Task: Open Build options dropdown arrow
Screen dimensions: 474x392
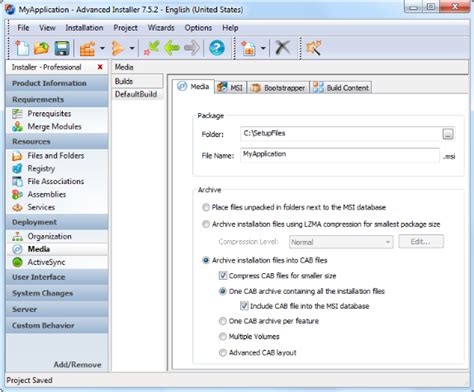Action: [102, 48]
